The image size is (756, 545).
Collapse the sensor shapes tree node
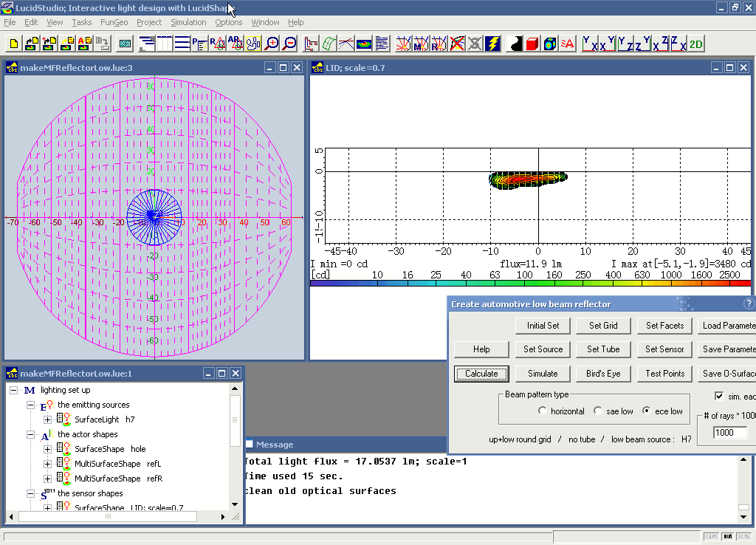pos(30,493)
